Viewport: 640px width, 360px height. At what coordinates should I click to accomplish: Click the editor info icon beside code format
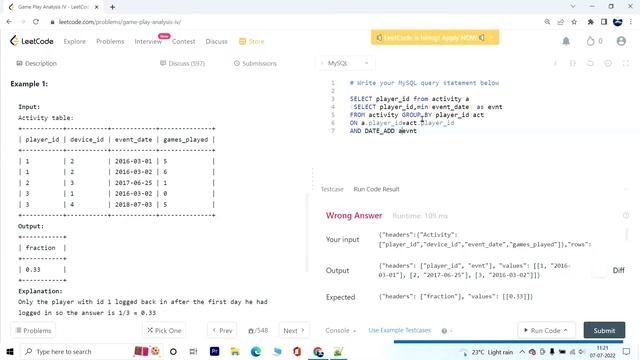pyautogui.click(x=555, y=63)
